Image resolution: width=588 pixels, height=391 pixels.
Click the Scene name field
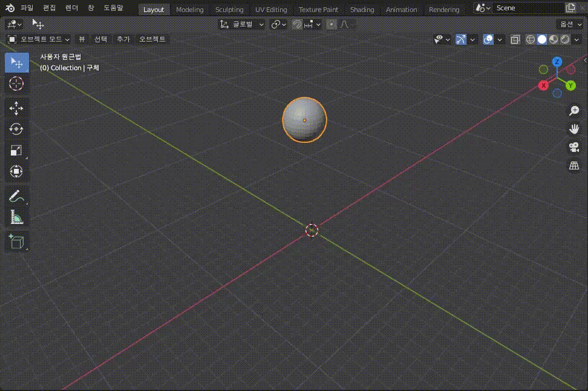point(528,8)
